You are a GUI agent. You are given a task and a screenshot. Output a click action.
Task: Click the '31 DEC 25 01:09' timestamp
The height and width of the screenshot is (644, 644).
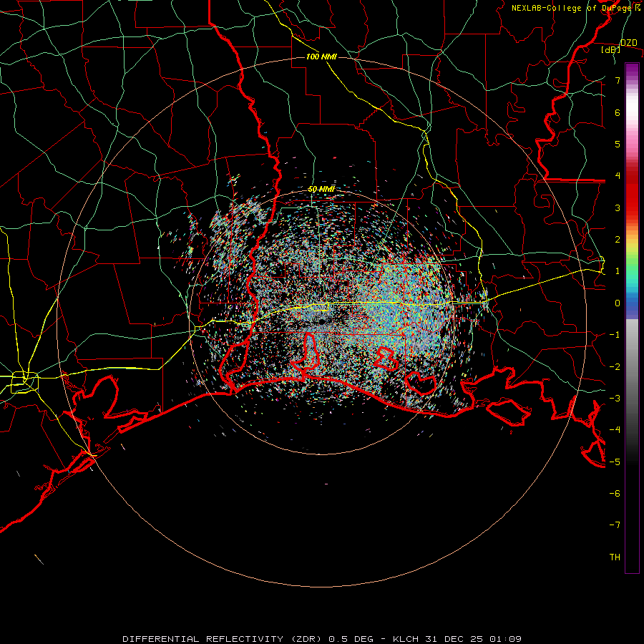pyautogui.click(x=472, y=639)
